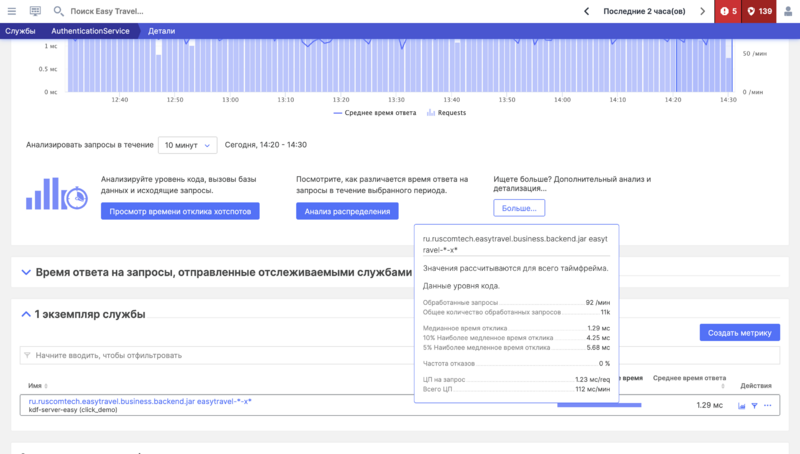Click filter funnel icon in service row
The height and width of the screenshot is (454, 800).
click(755, 406)
